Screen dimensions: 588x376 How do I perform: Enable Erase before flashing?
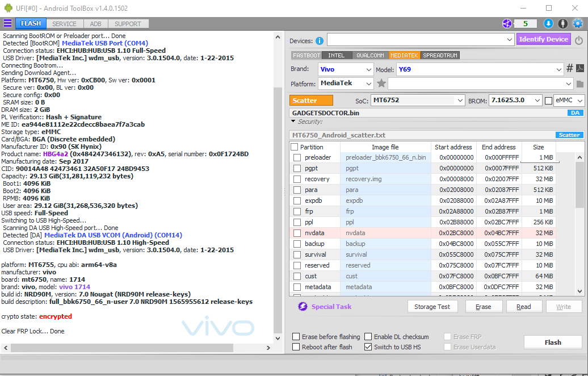(296, 337)
